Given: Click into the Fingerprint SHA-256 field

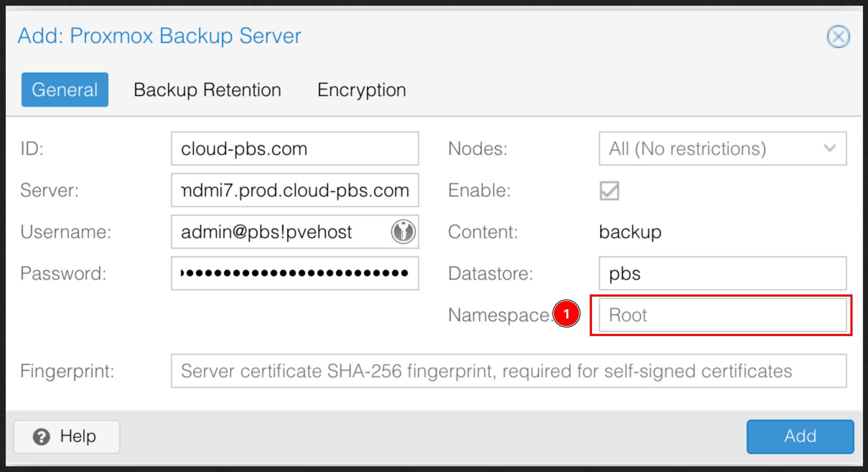Looking at the screenshot, I should (508, 371).
